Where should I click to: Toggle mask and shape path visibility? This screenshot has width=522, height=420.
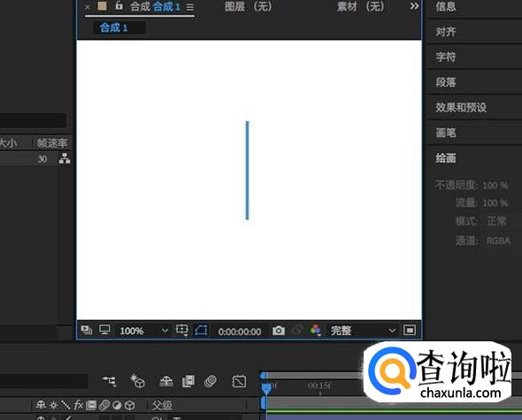pos(201,331)
